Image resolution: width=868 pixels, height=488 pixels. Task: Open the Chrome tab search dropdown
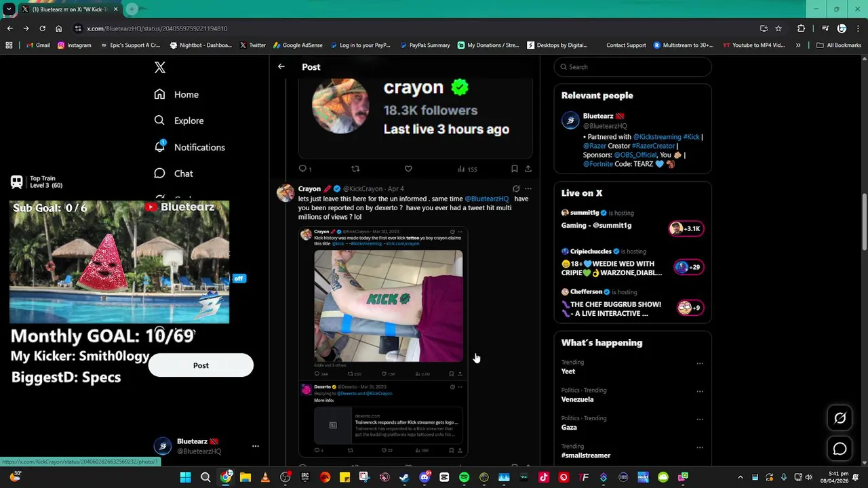coord(9,9)
